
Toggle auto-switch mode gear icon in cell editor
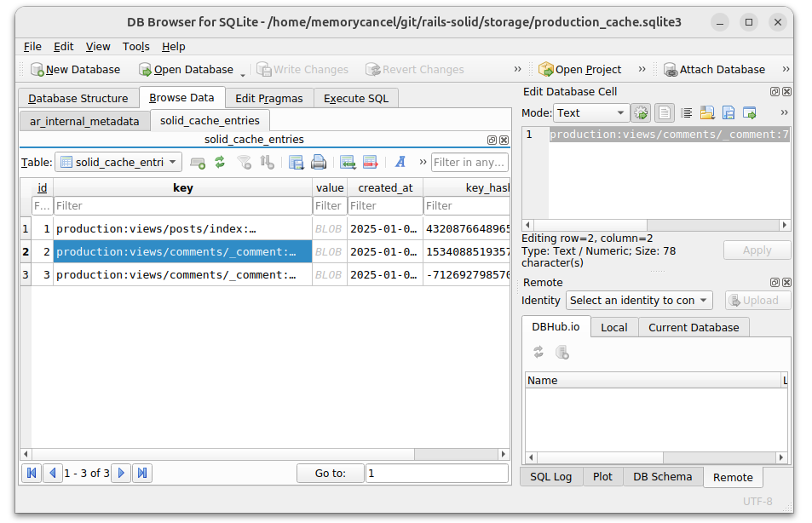(x=641, y=113)
